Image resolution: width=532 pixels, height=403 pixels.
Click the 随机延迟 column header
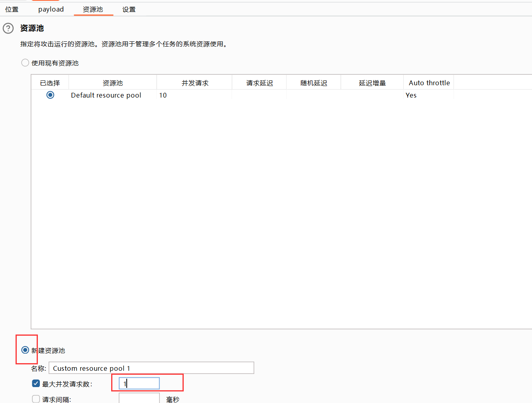click(x=314, y=83)
